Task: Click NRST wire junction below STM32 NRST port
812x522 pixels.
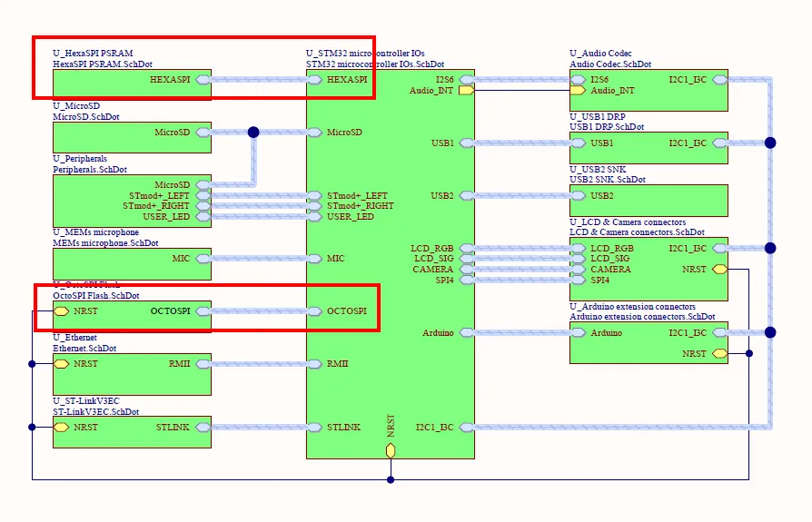Action: [x=391, y=479]
